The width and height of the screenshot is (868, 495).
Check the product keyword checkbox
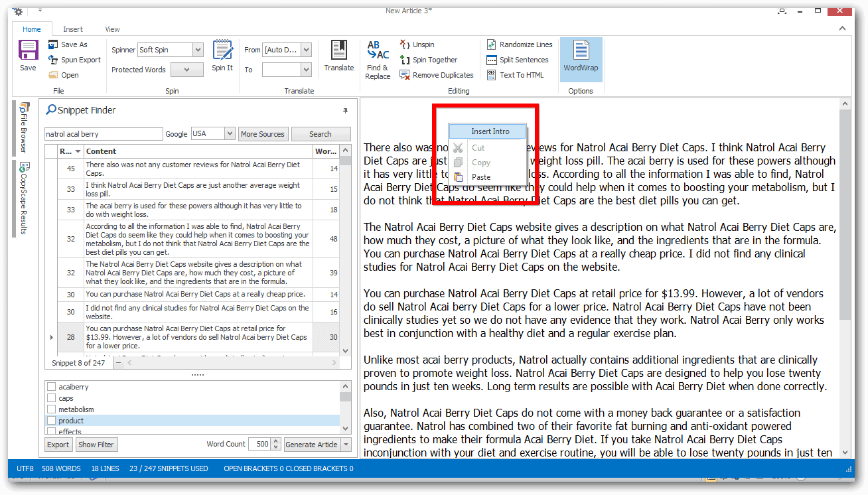click(x=51, y=421)
